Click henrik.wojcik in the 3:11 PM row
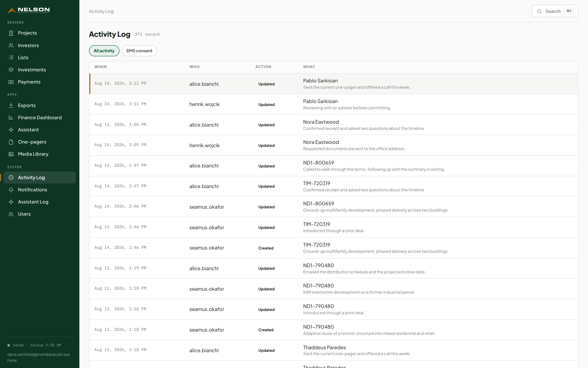This screenshot has width=588, height=368. click(x=204, y=104)
